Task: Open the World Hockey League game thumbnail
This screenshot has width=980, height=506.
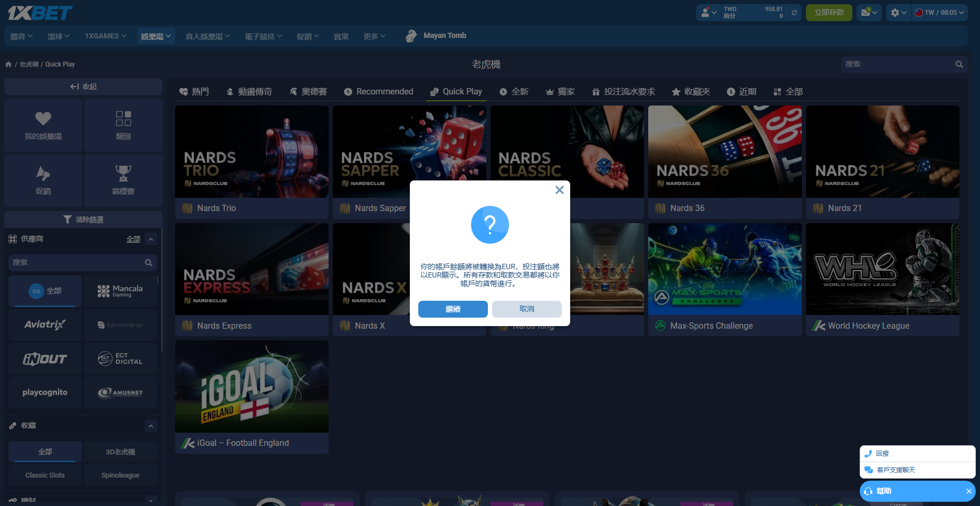Action: coord(882,269)
